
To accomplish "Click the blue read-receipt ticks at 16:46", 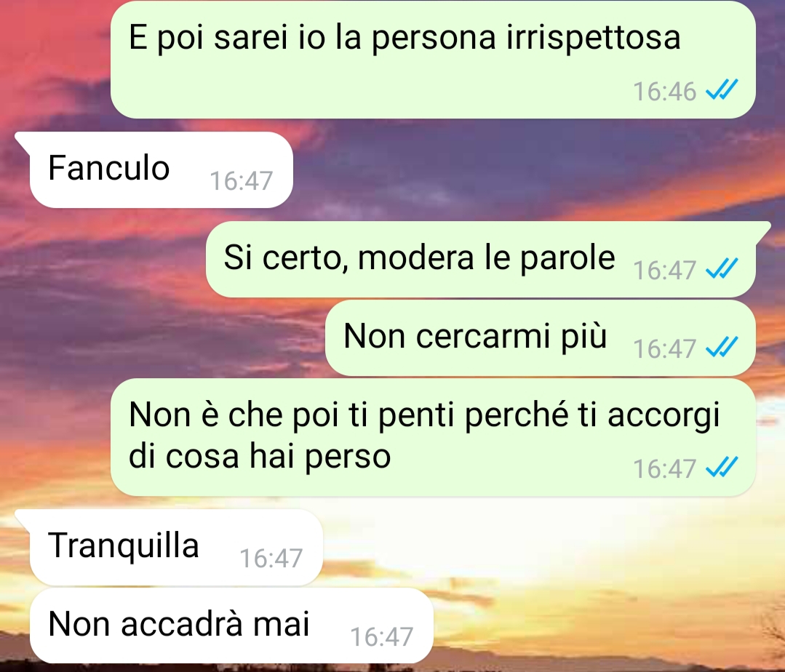I will 722,90.
